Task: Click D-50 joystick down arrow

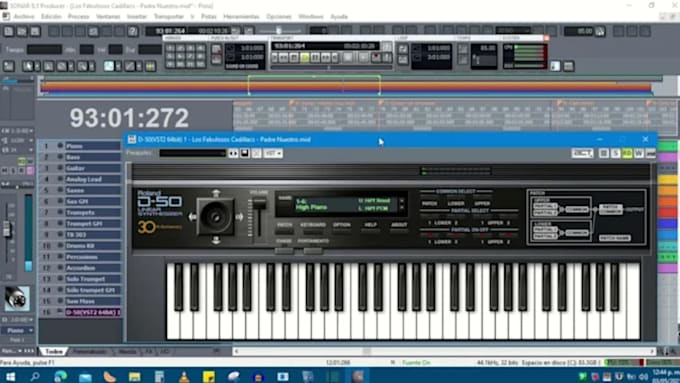Action: [x=216, y=240]
